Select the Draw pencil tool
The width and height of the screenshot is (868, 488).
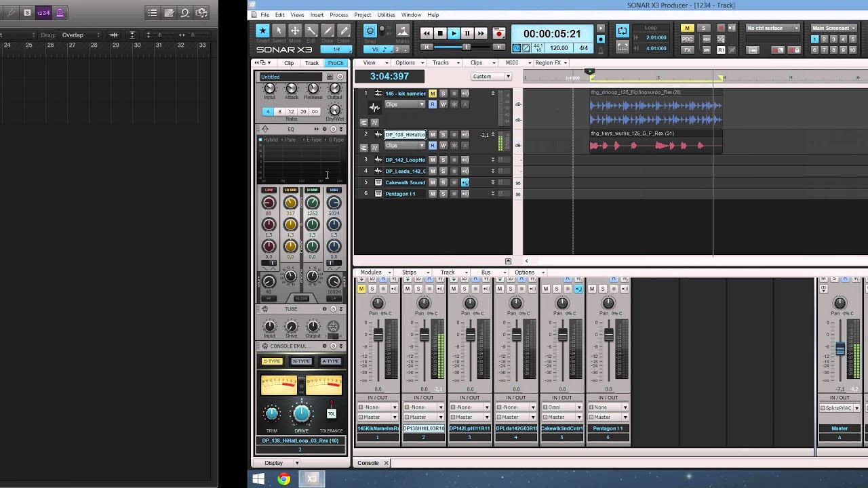pyautogui.click(x=328, y=31)
